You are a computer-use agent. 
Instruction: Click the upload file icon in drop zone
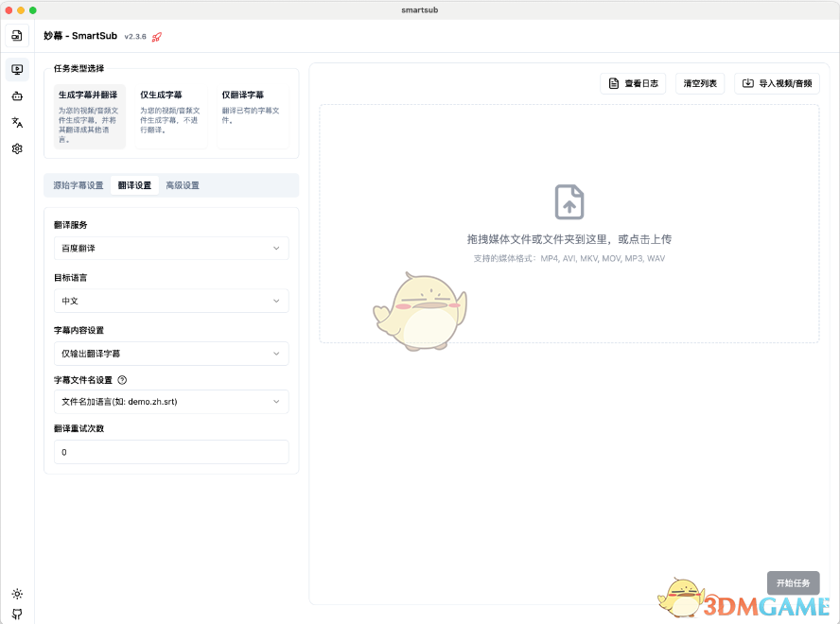569,202
